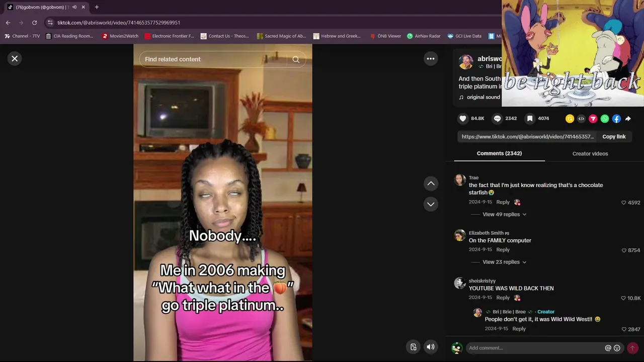Like the video with heart icon
The width and height of the screenshot is (644, 362).
coord(463,119)
